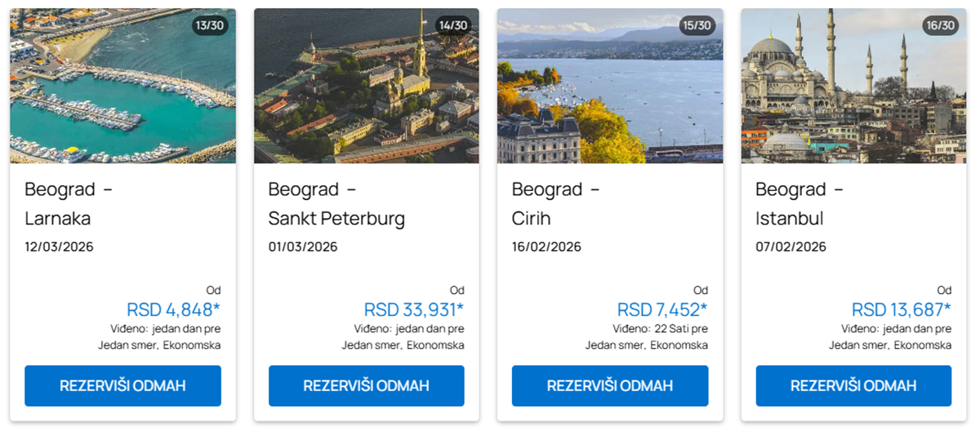Open the Beograd – Larnaka route title
980x432 pixels.
coord(69,204)
